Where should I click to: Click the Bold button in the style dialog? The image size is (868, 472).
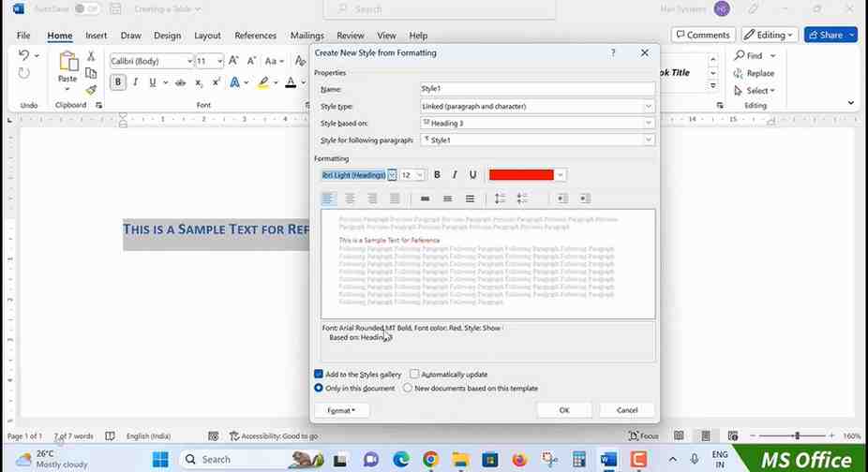pyautogui.click(x=437, y=175)
